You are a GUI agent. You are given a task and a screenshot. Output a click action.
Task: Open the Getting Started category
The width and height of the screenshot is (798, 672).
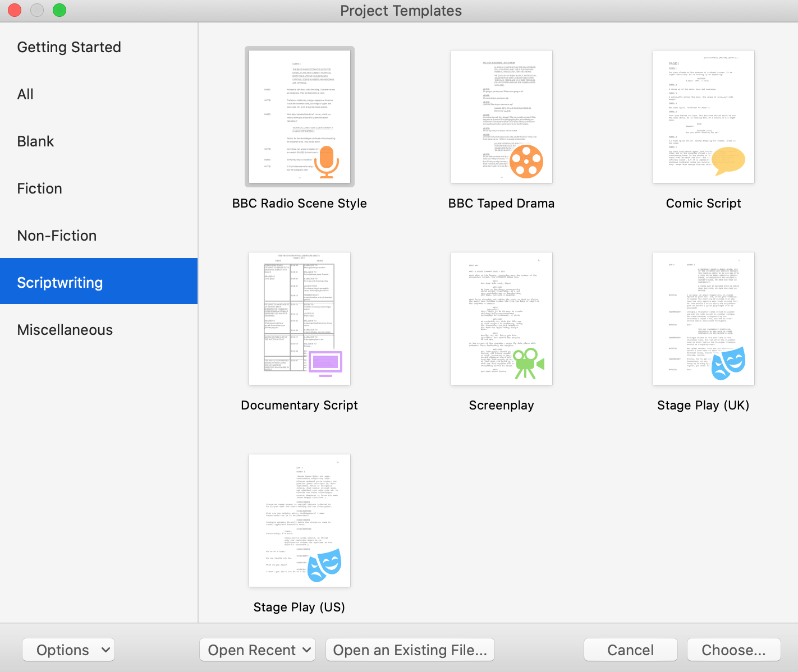point(99,47)
